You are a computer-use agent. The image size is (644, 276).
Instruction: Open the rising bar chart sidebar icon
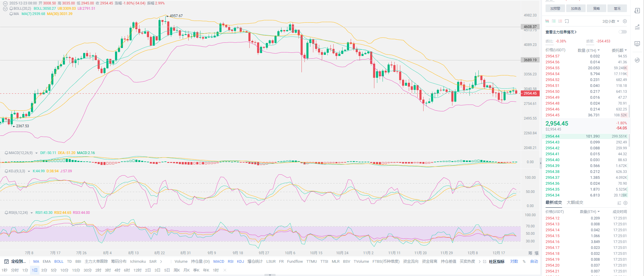[637, 27]
